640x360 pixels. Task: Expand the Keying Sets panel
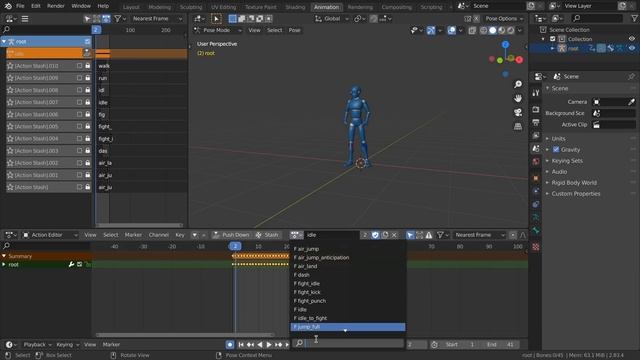tap(567, 161)
